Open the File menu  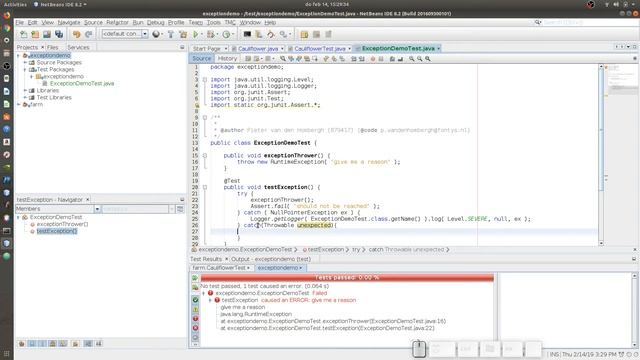click(20, 22)
